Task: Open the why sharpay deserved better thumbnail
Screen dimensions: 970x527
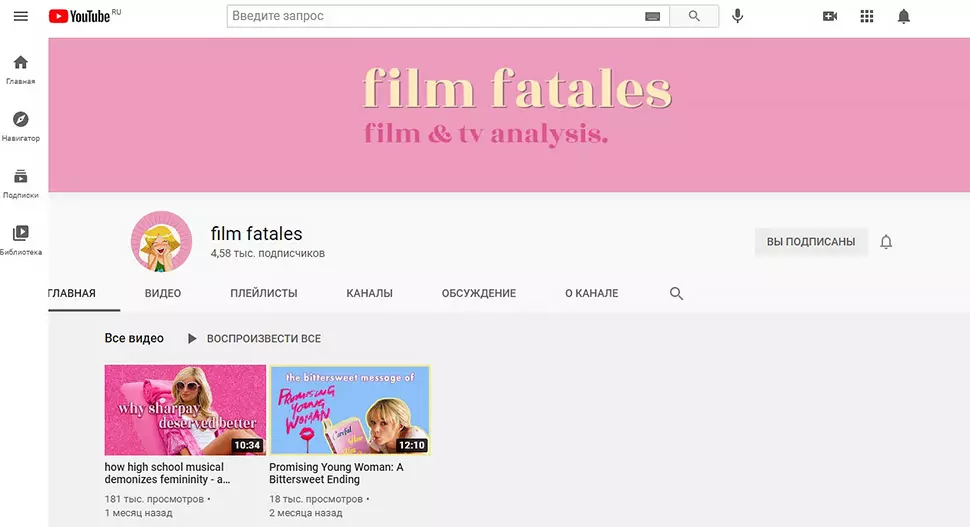Action: click(x=185, y=410)
